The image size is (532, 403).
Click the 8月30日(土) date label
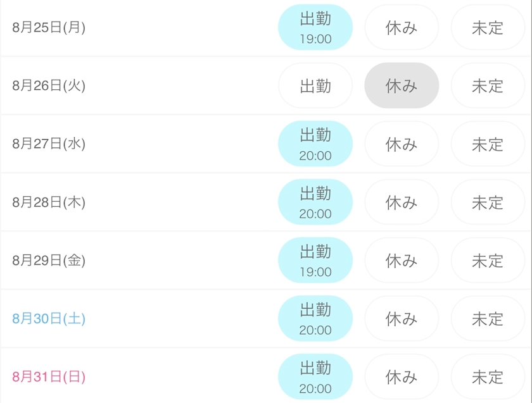pyautogui.click(x=49, y=319)
